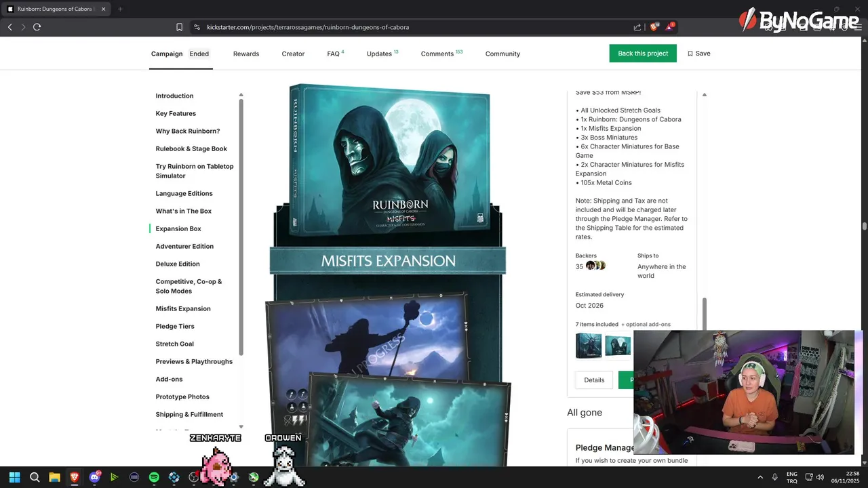The width and height of the screenshot is (868, 488).
Task: Jump to Adventurer Edition section
Action: 184,246
